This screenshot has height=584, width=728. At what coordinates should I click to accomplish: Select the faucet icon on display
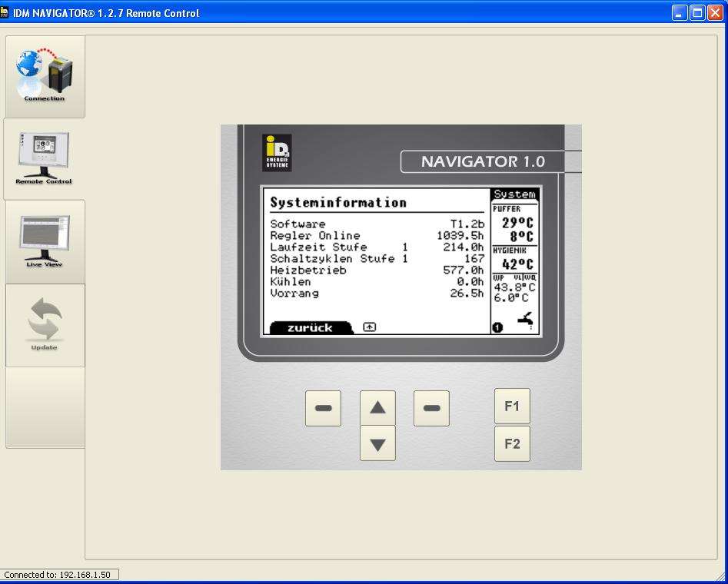pos(526,320)
